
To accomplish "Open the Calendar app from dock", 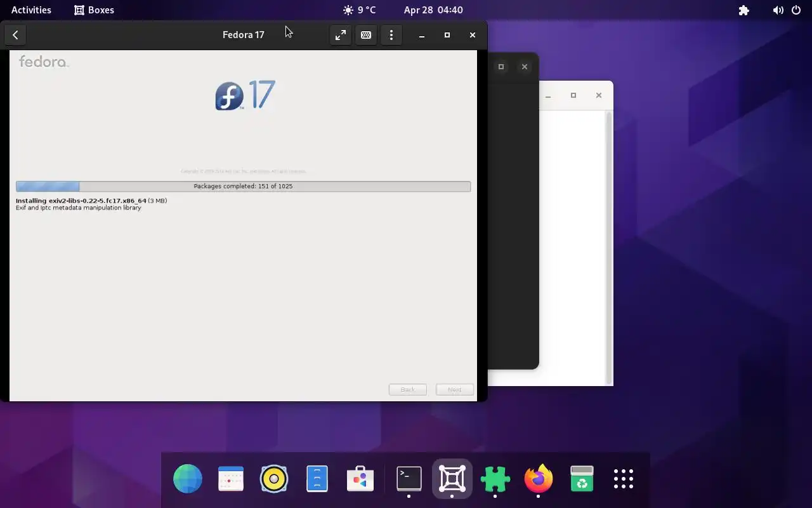I will click(x=231, y=479).
